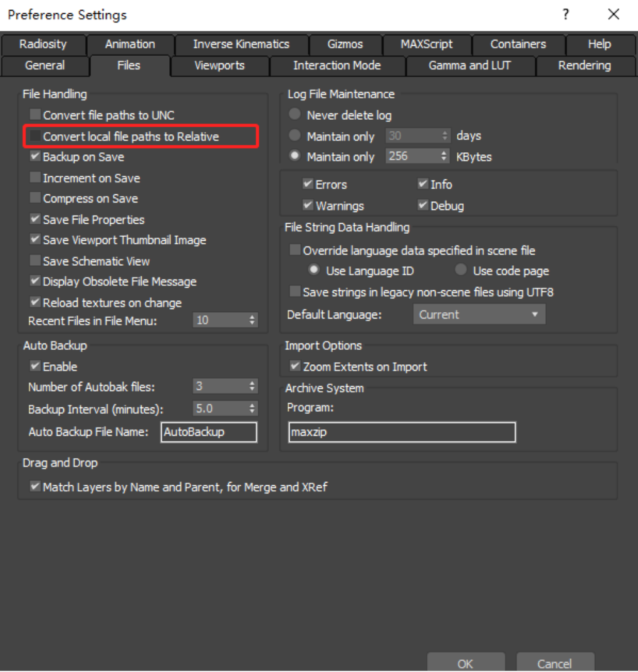The width and height of the screenshot is (638, 672).
Task: Enable Increment on Save
Action: click(x=35, y=177)
